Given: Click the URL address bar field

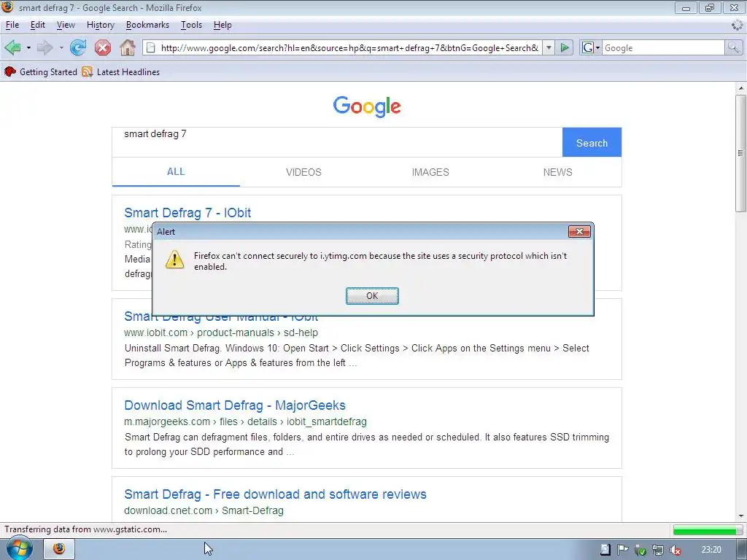Looking at the screenshot, I should pos(349,47).
